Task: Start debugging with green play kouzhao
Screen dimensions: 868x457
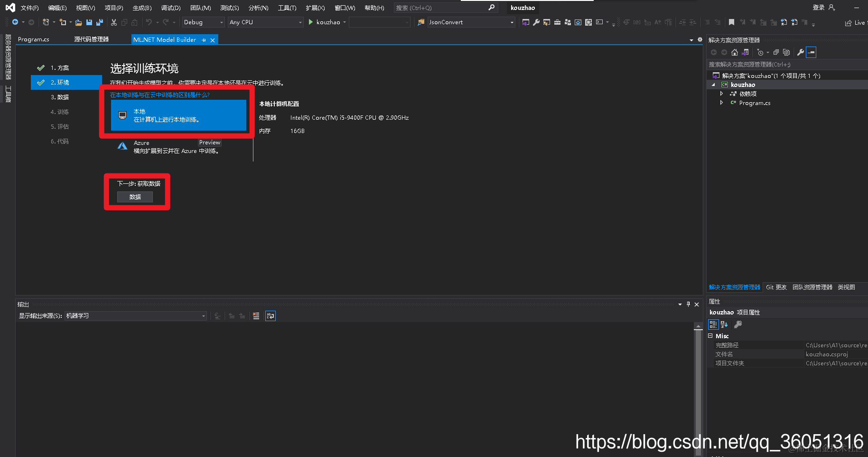Action: click(x=325, y=22)
